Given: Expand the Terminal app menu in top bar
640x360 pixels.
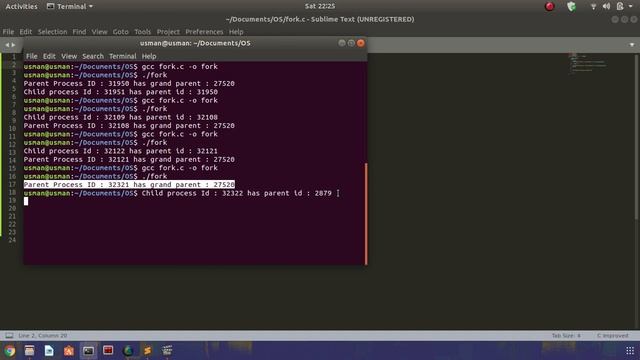Looking at the screenshot, I should tap(70, 6).
